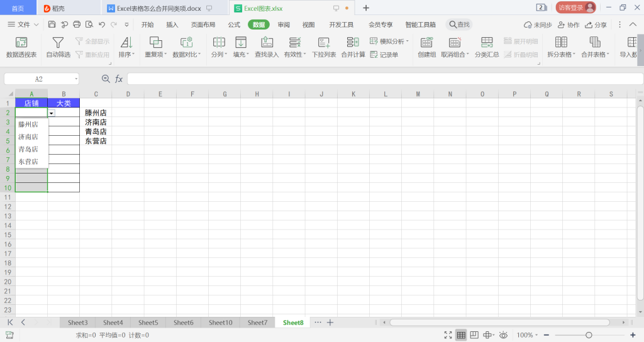Switch to normal grid view in status bar
Image resolution: width=644 pixels, height=342 pixels.
tap(461, 335)
